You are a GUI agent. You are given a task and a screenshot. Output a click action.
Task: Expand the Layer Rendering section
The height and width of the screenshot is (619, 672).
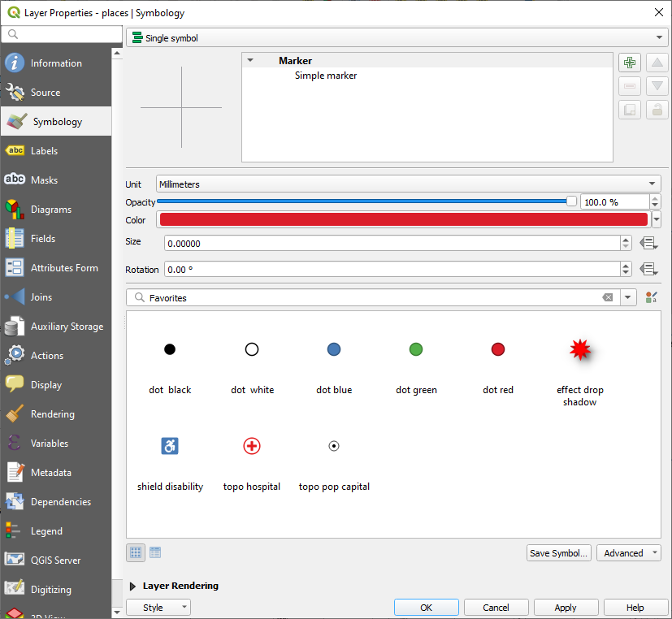tap(133, 586)
